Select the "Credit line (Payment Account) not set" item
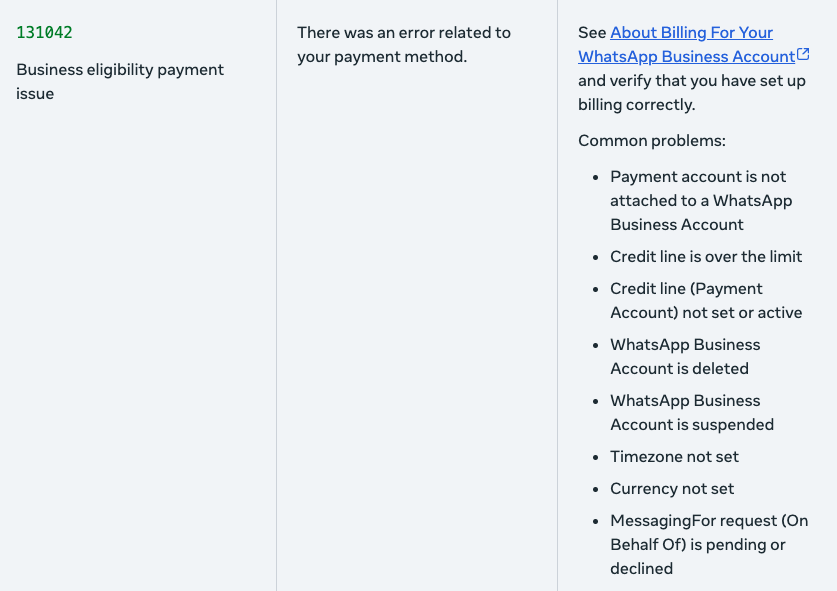This screenshot has height=591, width=837. pyautogui.click(x=706, y=301)
